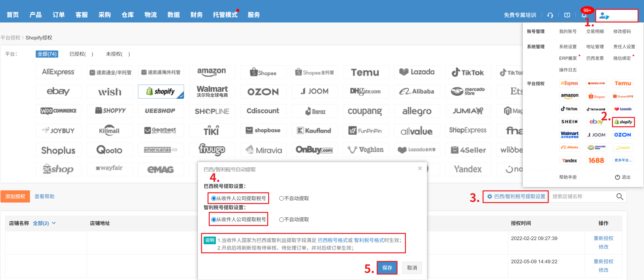644x280 pixels.
Task: Open the 订单 top menu
Action: 58,15
